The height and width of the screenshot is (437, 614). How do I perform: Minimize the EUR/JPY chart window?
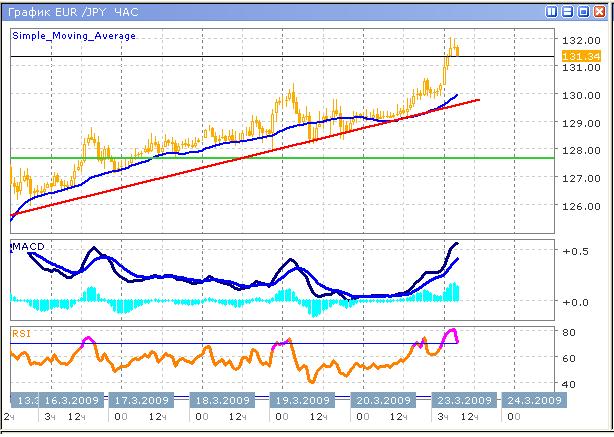coord(567,11)
